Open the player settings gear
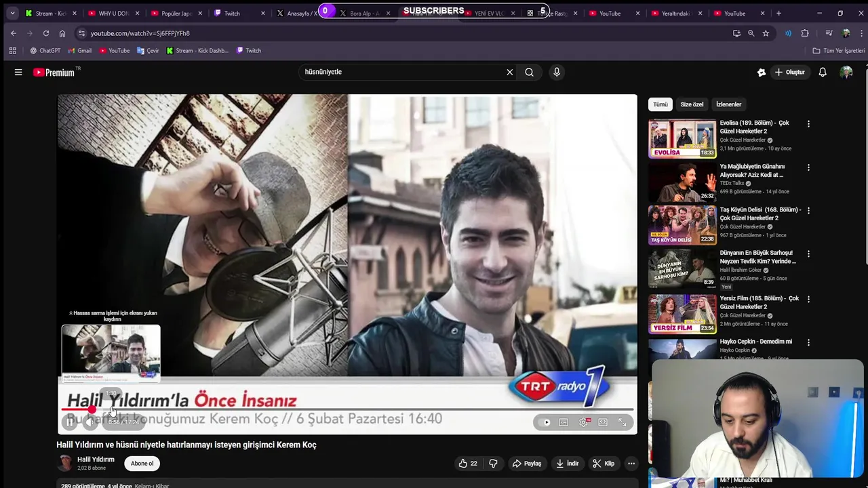This screenshot has width=868, height=488. coord(584,422)
